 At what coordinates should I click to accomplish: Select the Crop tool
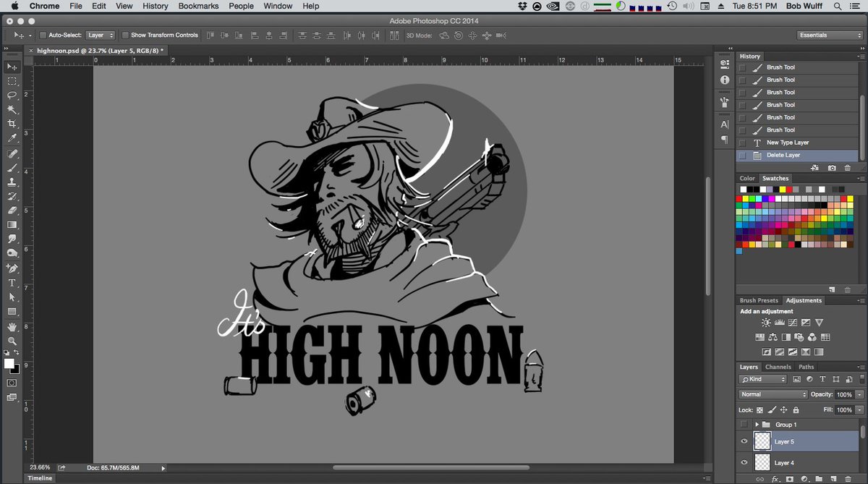click(x=12, y=124)
